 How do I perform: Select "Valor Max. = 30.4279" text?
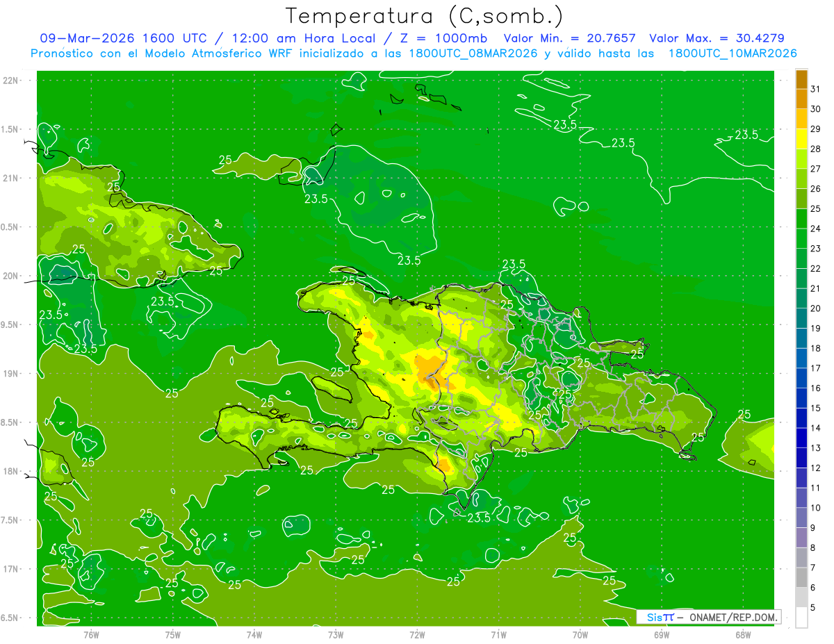pyautogui.click(x=717, y=38)
